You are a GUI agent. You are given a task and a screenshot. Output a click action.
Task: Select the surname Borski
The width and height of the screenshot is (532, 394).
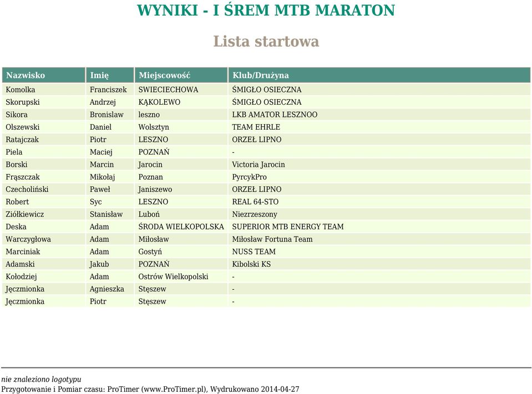click(x=16, y=165)
